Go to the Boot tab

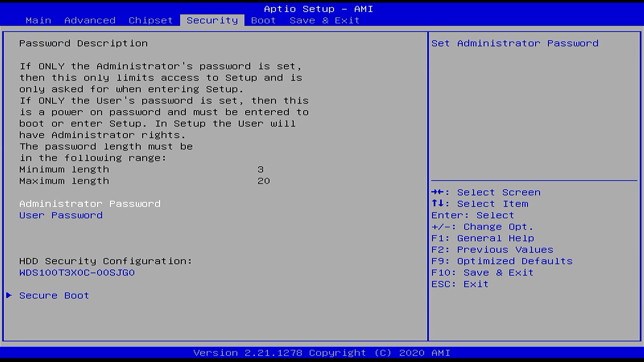coord(263,20)
